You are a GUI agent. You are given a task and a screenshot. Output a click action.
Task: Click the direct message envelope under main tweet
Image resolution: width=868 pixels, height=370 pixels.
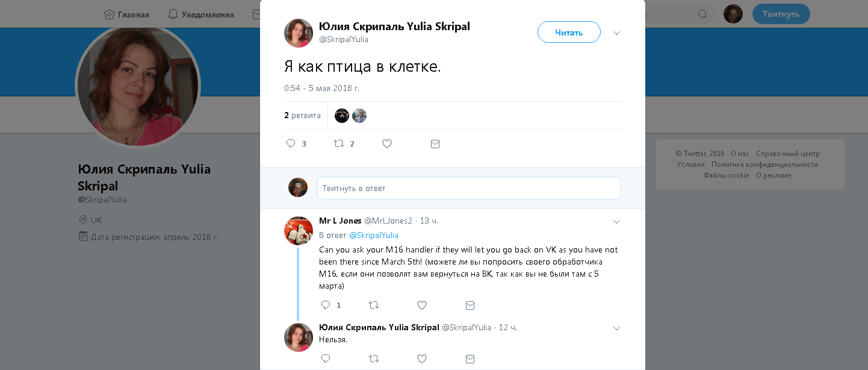point(435,144)
